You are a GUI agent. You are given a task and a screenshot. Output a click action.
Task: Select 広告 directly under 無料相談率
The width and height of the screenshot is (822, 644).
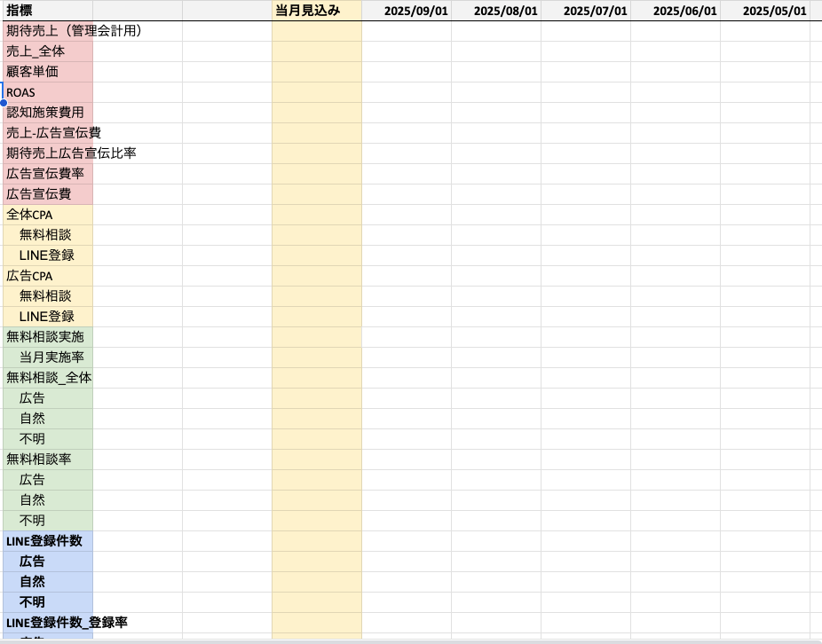pyautogui.click(x=48, y=481)
